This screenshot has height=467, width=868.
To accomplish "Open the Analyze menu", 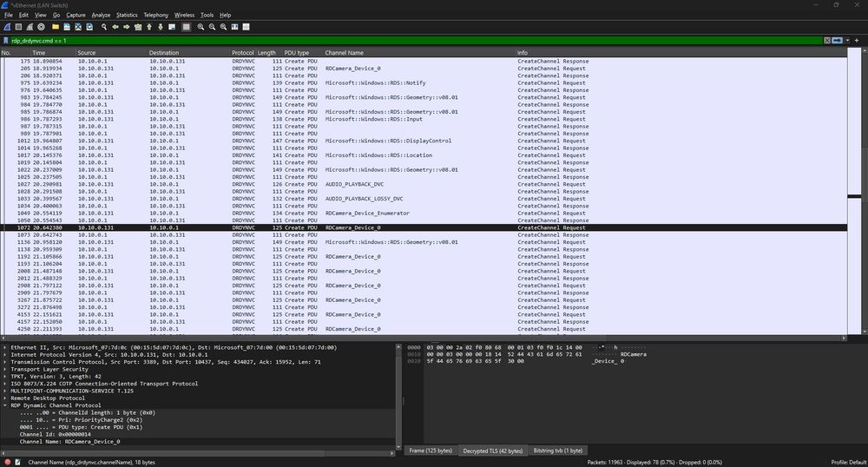I will pos(101,15).
